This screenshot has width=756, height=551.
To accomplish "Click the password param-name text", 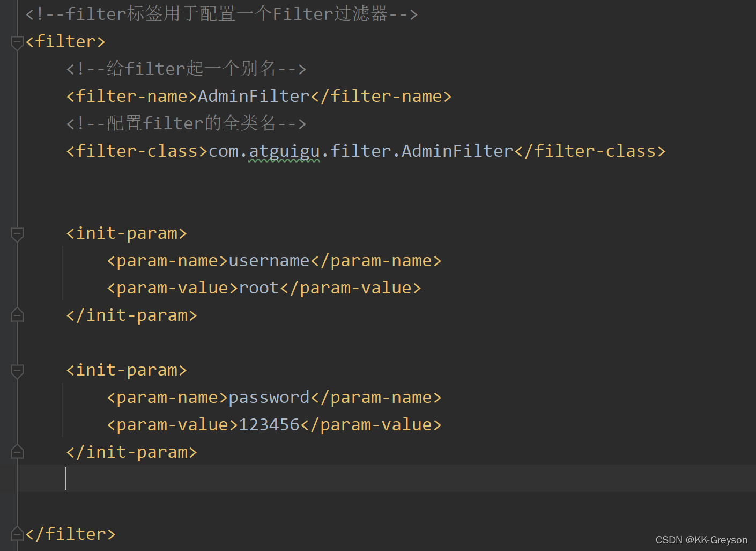I will point(269,398).
